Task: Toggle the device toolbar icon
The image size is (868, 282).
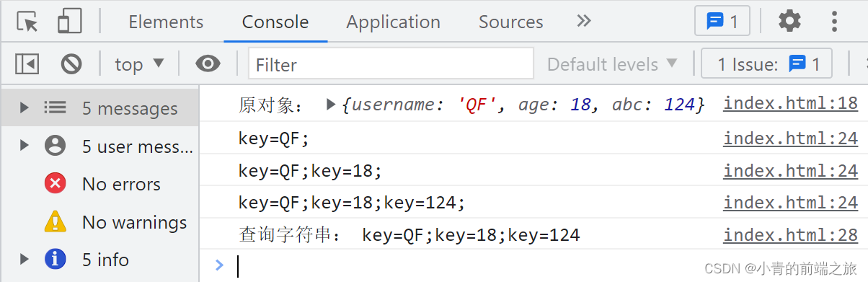Action: (69, 22)
